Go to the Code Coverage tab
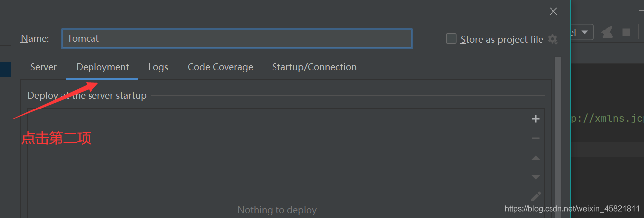 220,67
